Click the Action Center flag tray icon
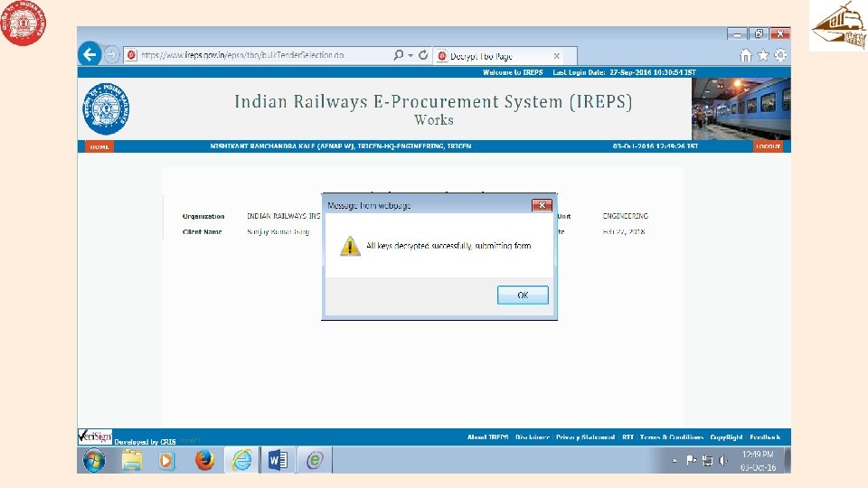 coord(691,460)
